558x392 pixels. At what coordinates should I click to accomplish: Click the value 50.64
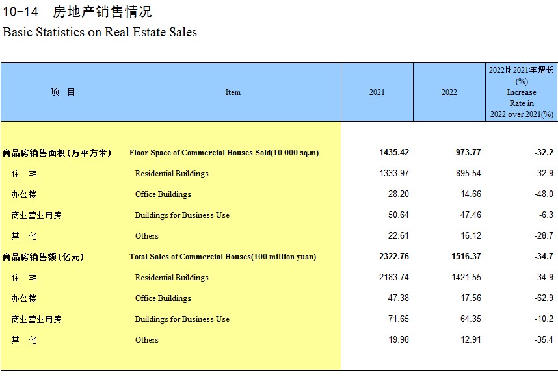398,215
